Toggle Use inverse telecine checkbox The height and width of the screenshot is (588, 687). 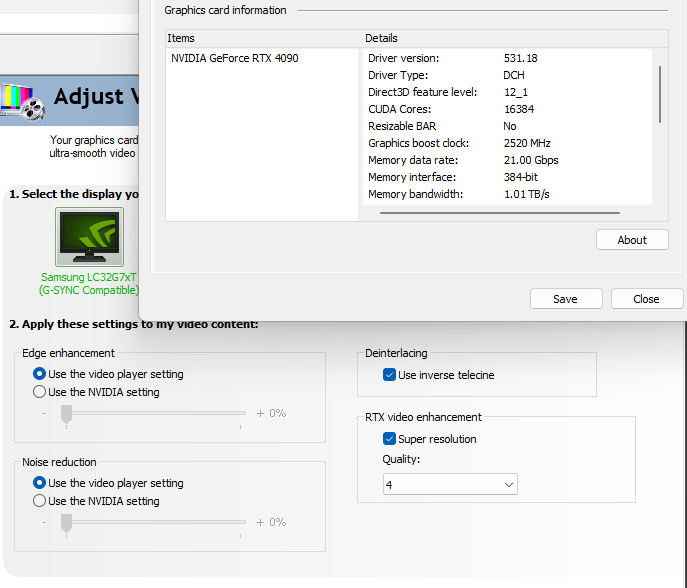[x=389, y=375]
